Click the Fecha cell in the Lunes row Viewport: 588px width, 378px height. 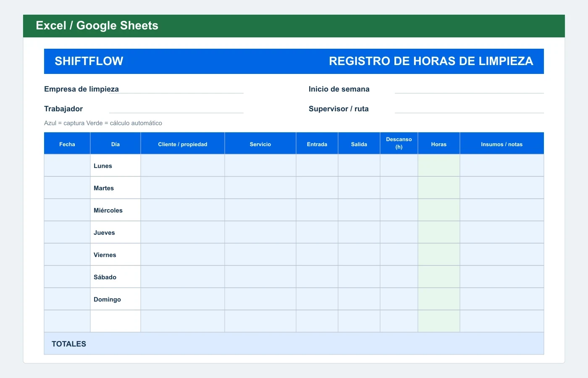(67, 165)
